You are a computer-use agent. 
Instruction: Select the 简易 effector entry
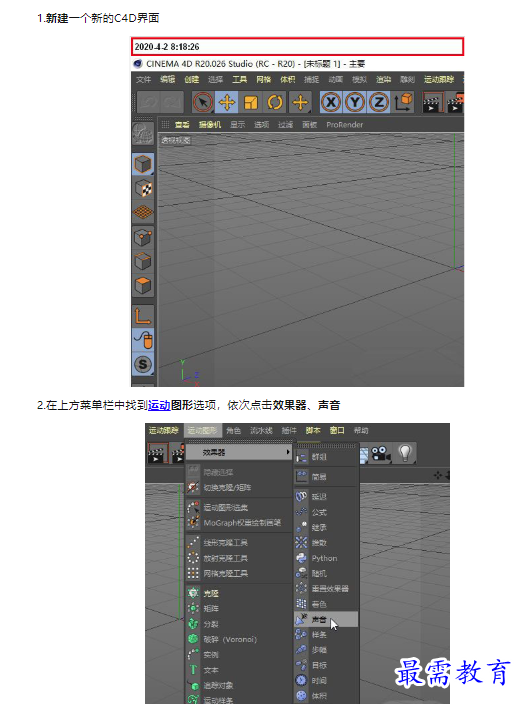pyautogui.click(x=326, y=477)
